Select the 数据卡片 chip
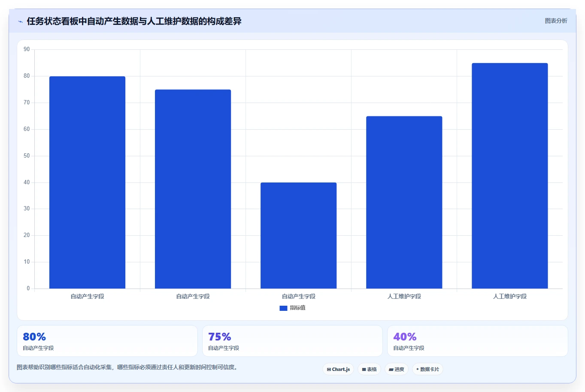This screenshot has width=585, height=392. coord(427,369)
